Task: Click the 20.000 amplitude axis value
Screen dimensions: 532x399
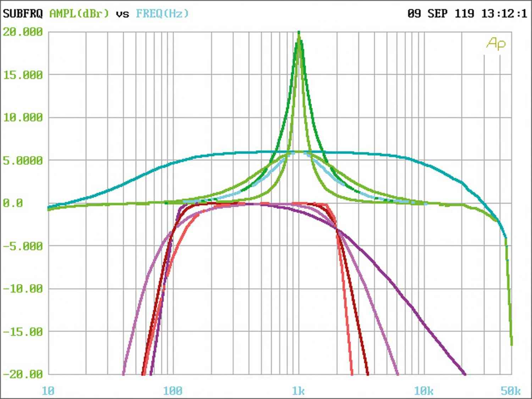Action: pos(23,32)
